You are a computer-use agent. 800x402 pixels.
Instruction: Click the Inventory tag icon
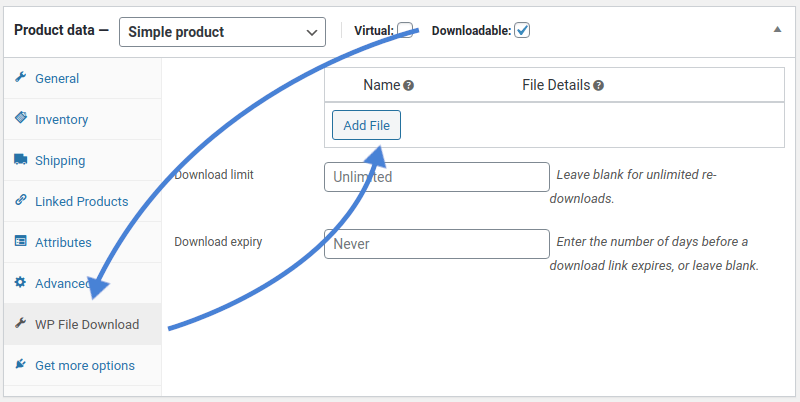20,119
